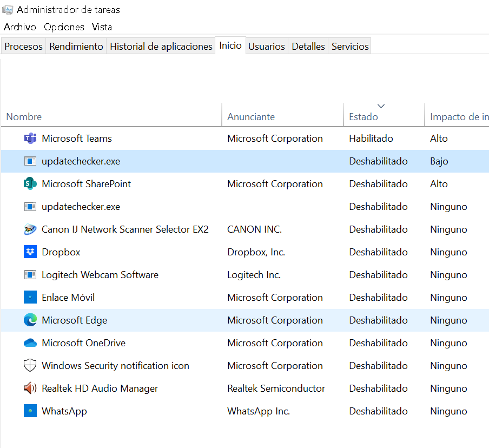Click the Enlace Móvil icon
Viewport: 489px width, 448px height.
[x=30, y=298]
